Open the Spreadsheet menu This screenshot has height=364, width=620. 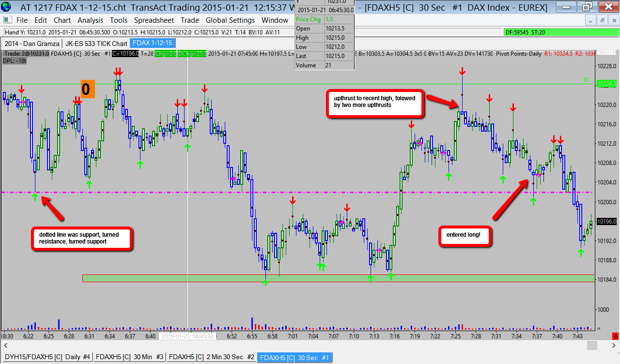154,20
